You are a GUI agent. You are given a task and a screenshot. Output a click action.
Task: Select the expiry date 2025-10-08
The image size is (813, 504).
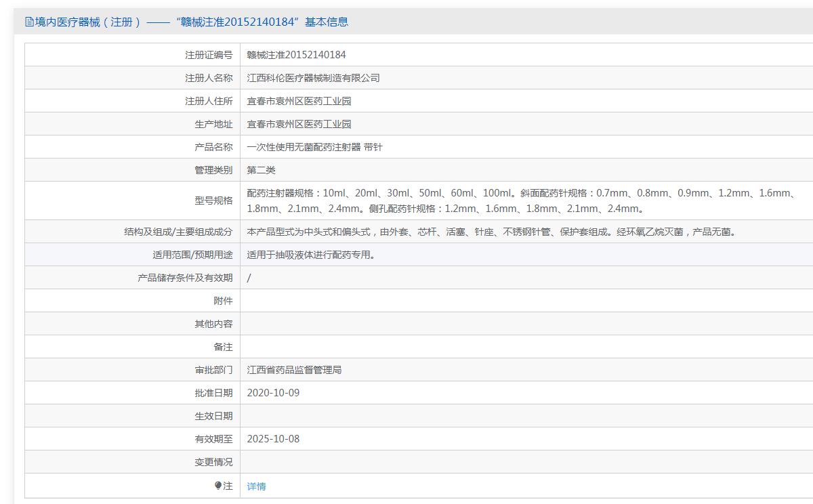pos(273,439)
